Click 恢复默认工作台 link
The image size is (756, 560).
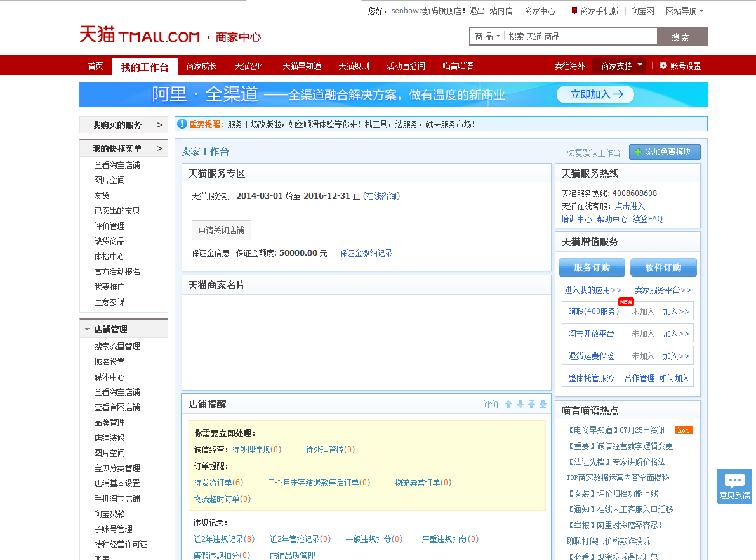tap(594, 153)
